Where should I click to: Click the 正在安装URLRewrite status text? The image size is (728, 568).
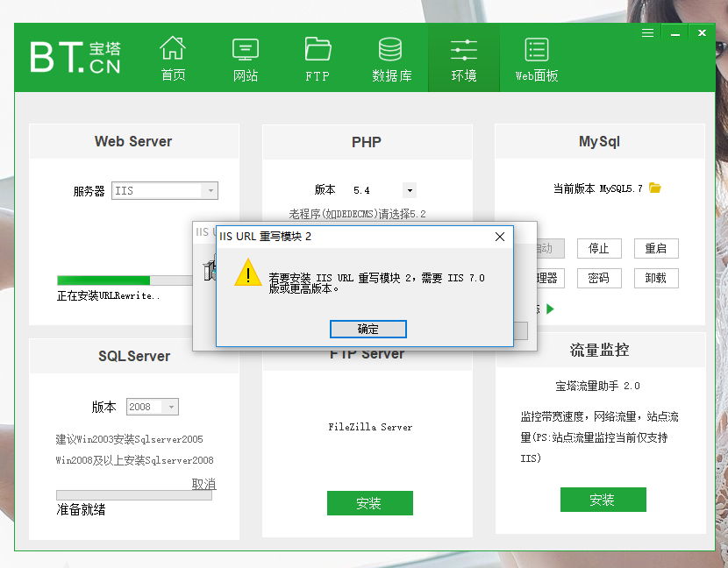click(108, 295)
